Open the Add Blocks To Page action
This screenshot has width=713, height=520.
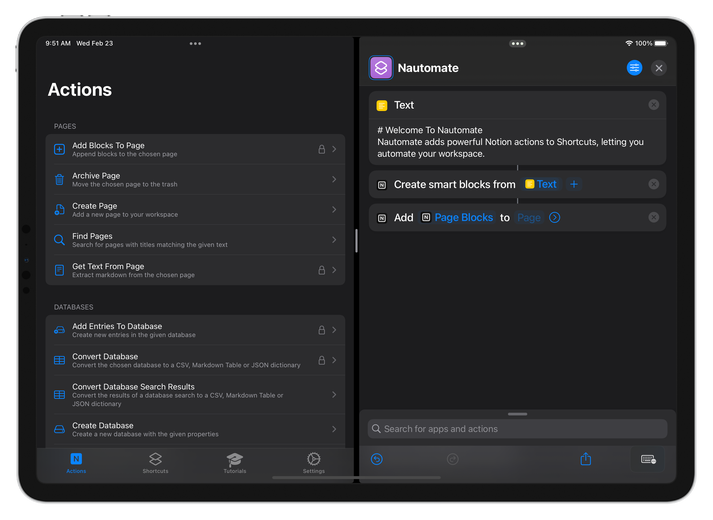195,149
